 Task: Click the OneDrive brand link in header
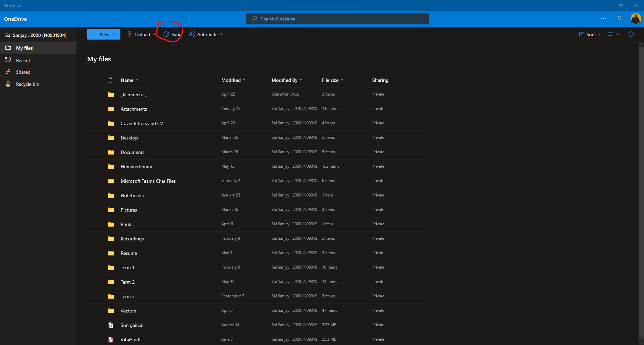[x=15, y=19]
